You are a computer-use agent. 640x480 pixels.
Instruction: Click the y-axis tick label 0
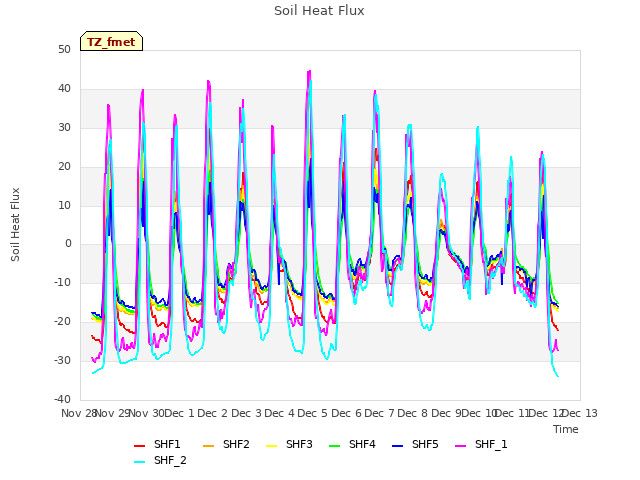68,244
